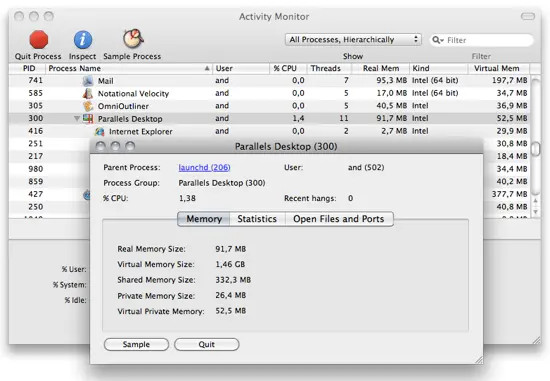The width and height of the screenshot is (550, 381).
Task: Click the launchd (206) parent process link
Action: [204, 167]
